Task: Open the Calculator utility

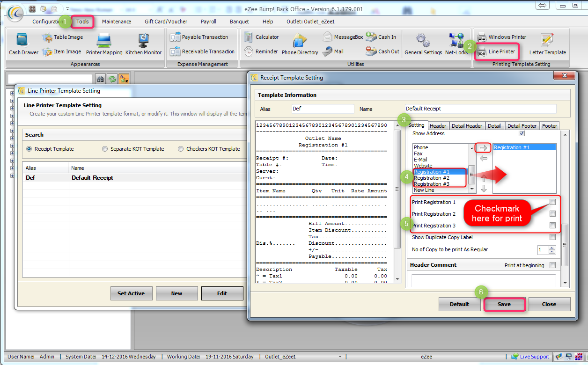Action: [261, 37]
